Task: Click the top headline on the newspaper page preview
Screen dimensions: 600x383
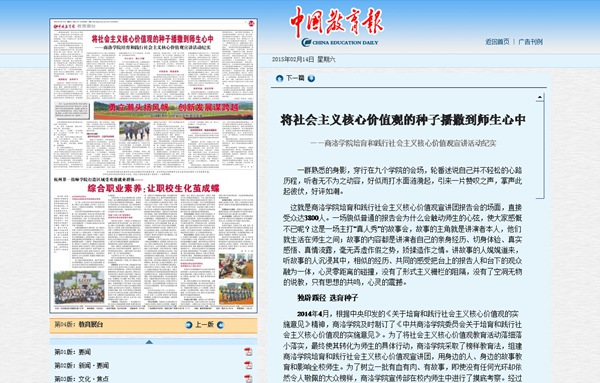Action: point(152,39)
